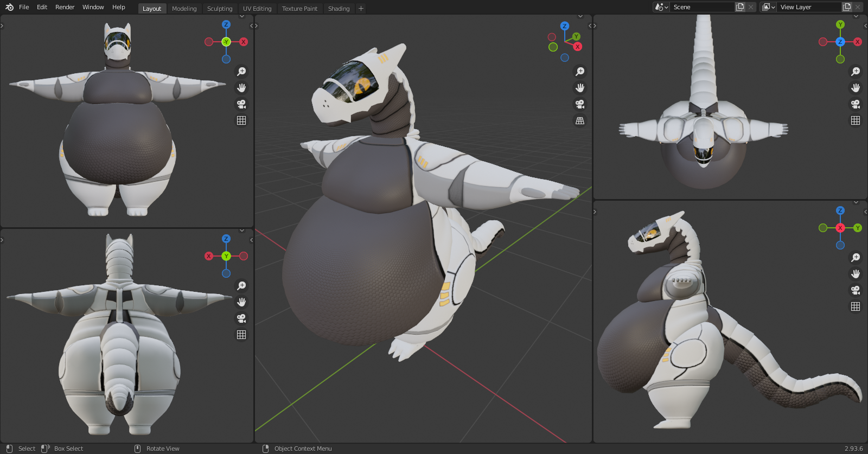
Task: Show header chevron in top-view viewport
Action: pos(856,16)
